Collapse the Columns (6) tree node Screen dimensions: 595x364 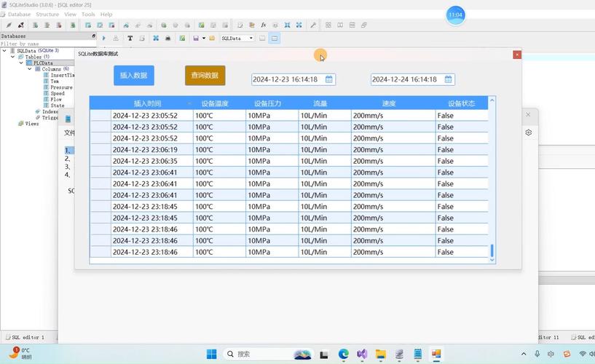tap(30, 69)
